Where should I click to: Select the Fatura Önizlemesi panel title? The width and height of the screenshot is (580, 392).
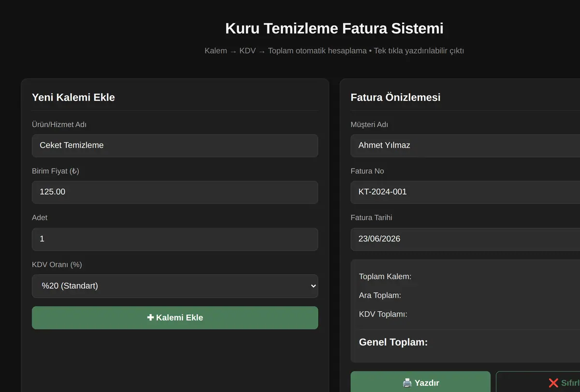pos(395,97)
